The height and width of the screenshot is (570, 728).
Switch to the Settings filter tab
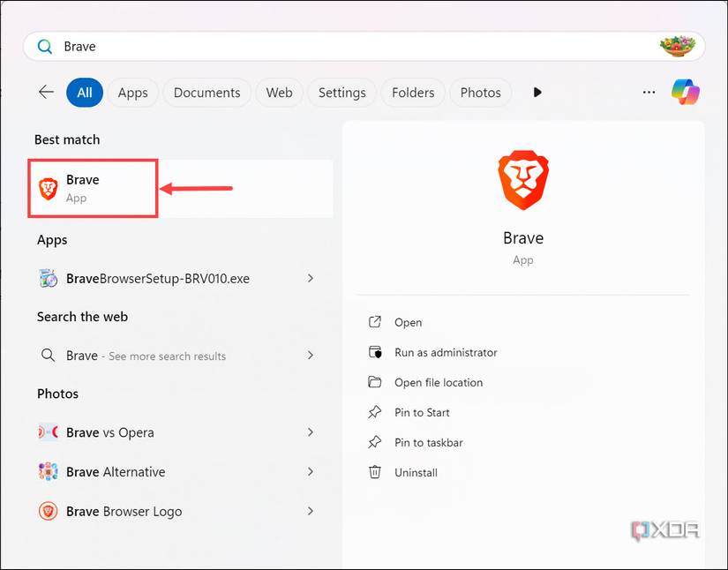pyautogui.click(x=342, y=93)
